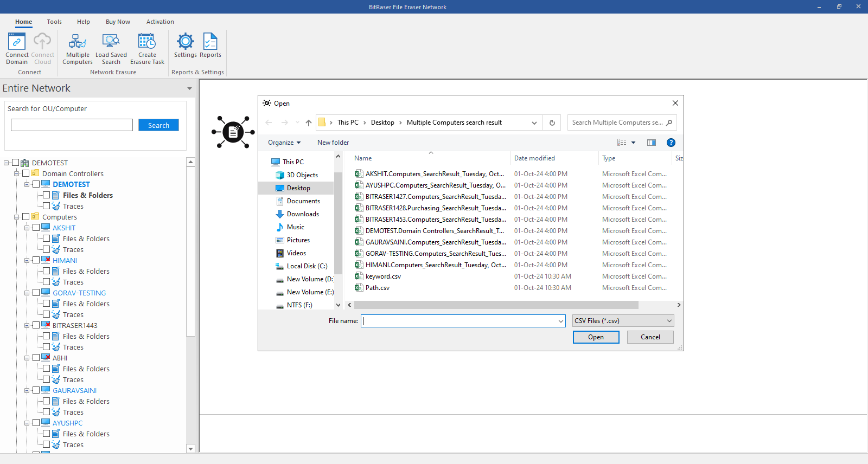Select AKSHIT.Computers_SearchResult csv file
Image resolution: width=868 pixels, height=464 pixels.
[x=435, y=174]
